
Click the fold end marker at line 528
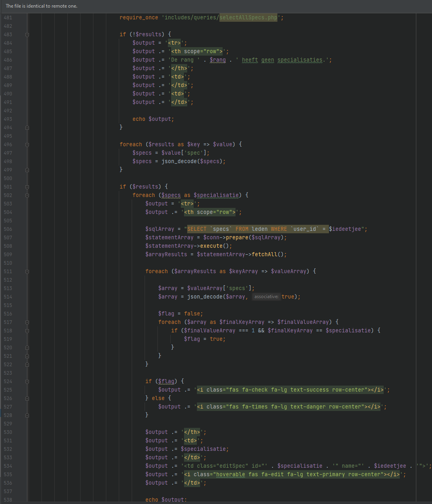click(x=27, y=415)
